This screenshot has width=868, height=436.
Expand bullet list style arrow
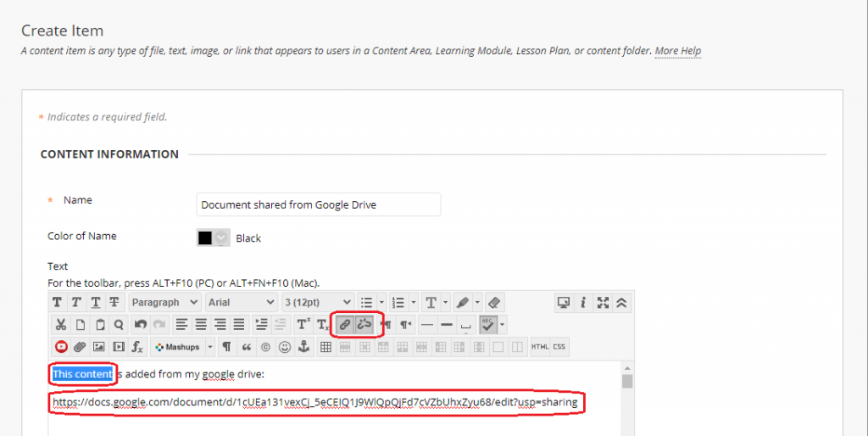coord(381,303)
